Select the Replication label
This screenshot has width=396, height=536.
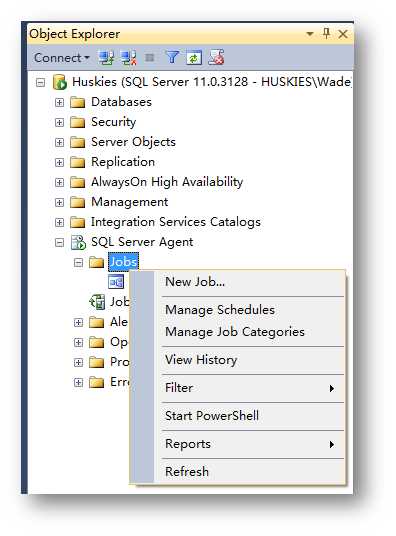pyautogui.click(x=123, y=162)
